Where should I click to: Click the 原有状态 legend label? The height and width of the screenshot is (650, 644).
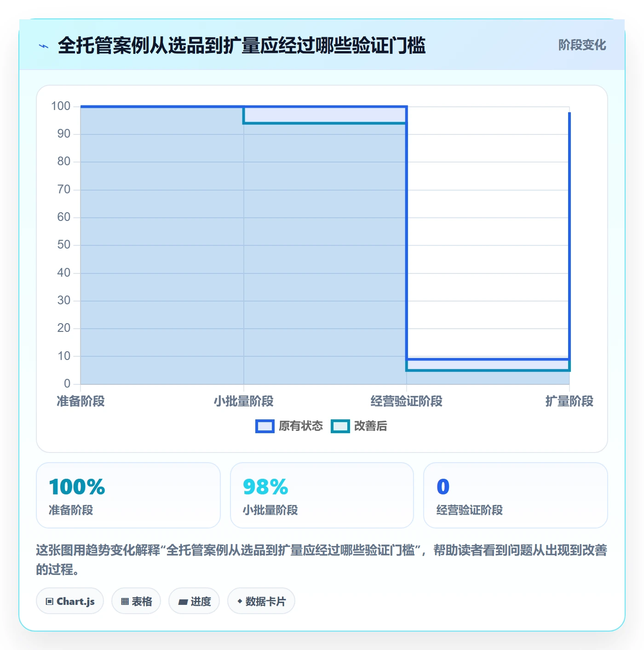point(301,426)
